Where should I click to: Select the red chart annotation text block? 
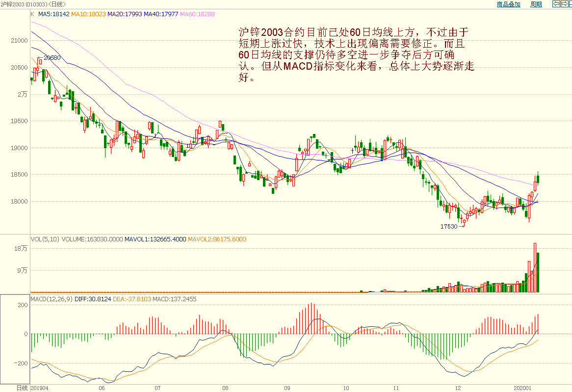pyautogui.click(x=356, y=55)
